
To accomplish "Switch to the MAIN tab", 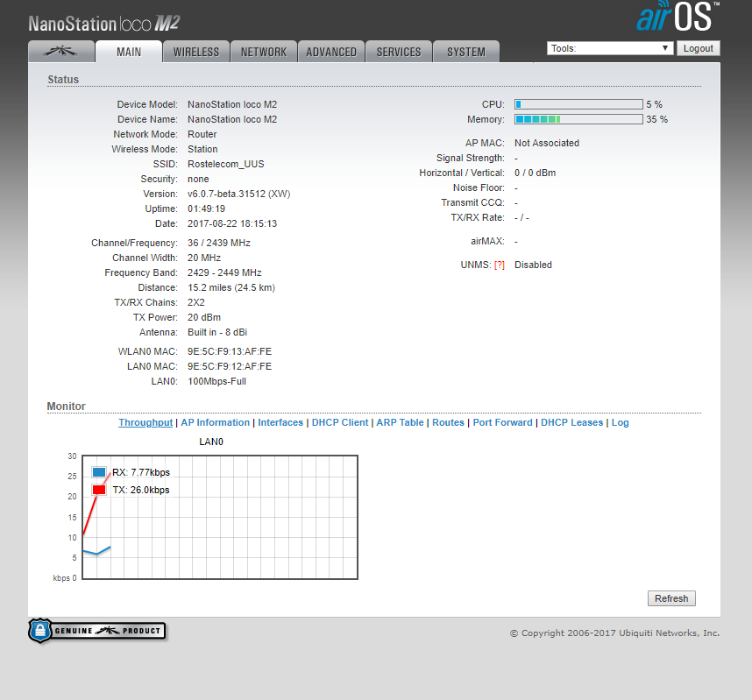I will click(x=129, y=52).
